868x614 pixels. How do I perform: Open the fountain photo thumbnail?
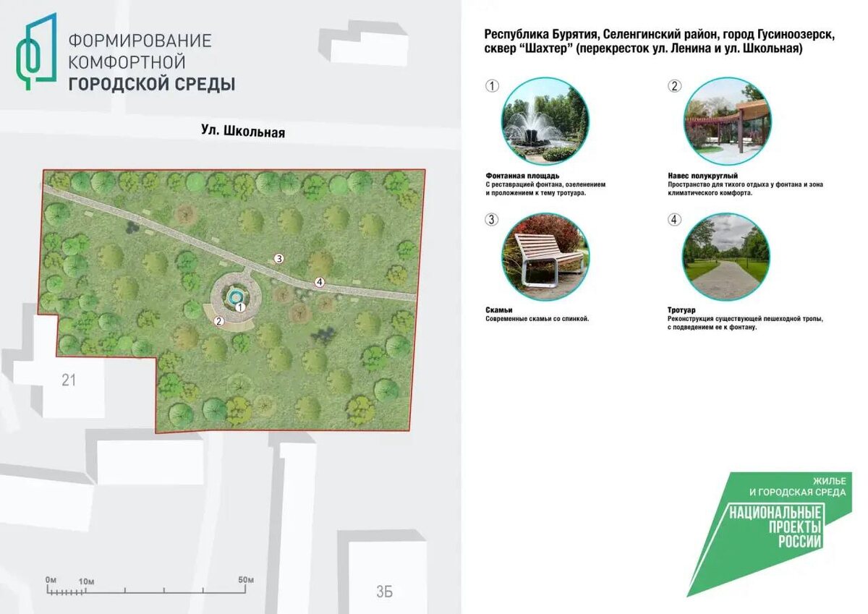pyautogui.click(x=545, y=121)
